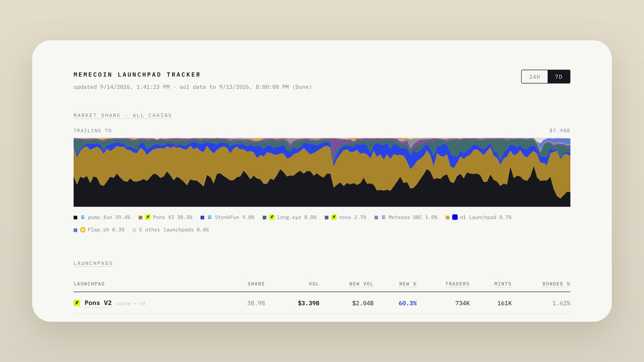Click the '161K' mints cell

click(504, 303)
